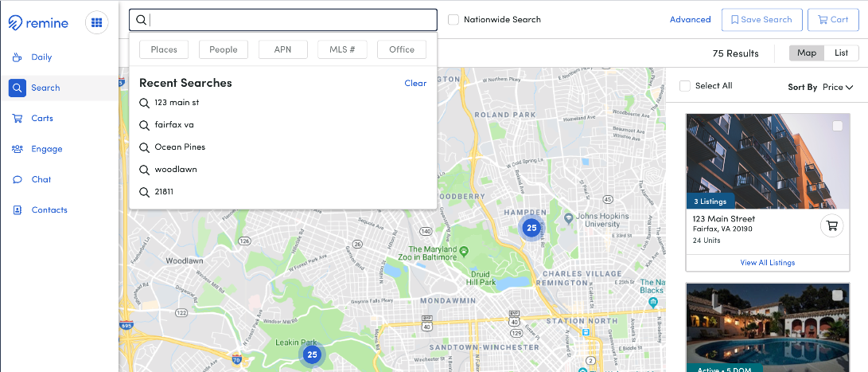Screen dimensions: 868x372
Task: Select the Search magnifier sidebar icon
Action: tap(18, 88)
